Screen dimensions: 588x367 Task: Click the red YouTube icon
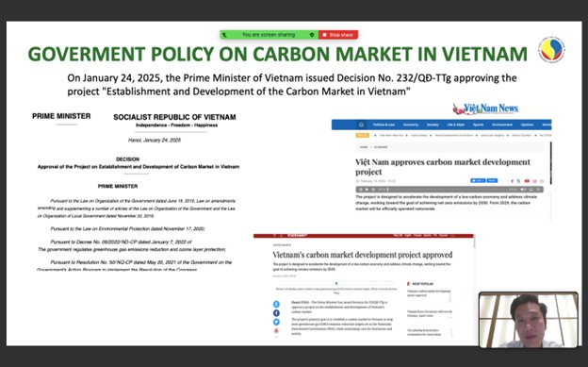click(x=527, y=181)
